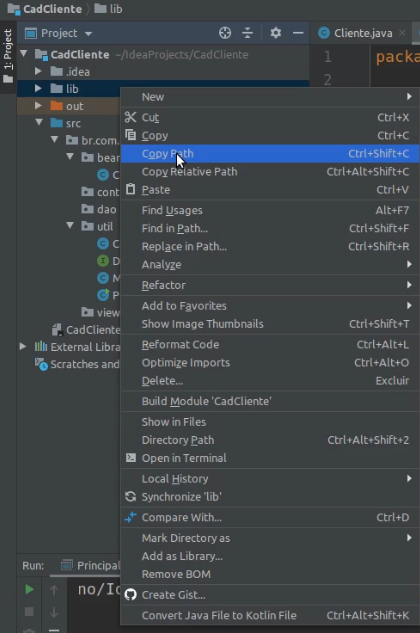
Task: Open Add to Favorites submenu
Action: point(270,306)
